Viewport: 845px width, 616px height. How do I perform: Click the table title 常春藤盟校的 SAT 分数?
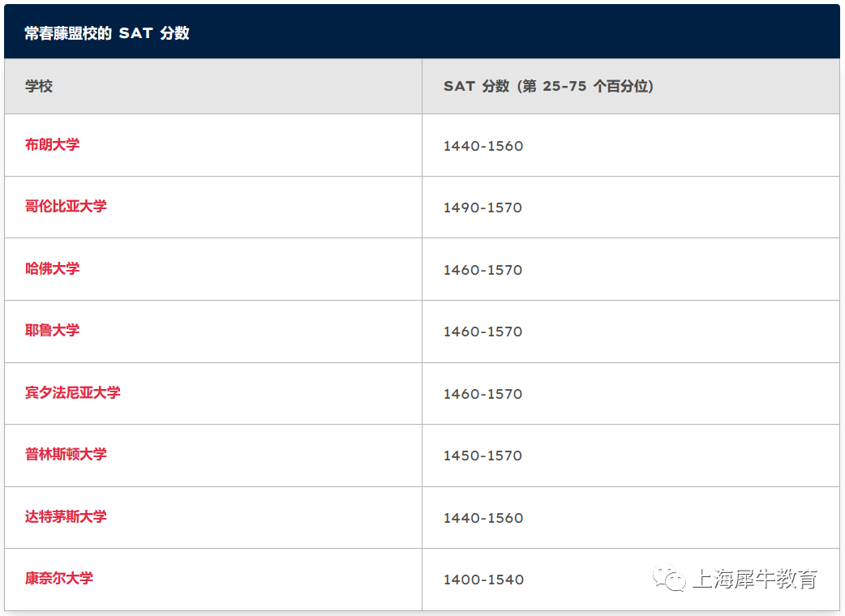coord(107,33)
